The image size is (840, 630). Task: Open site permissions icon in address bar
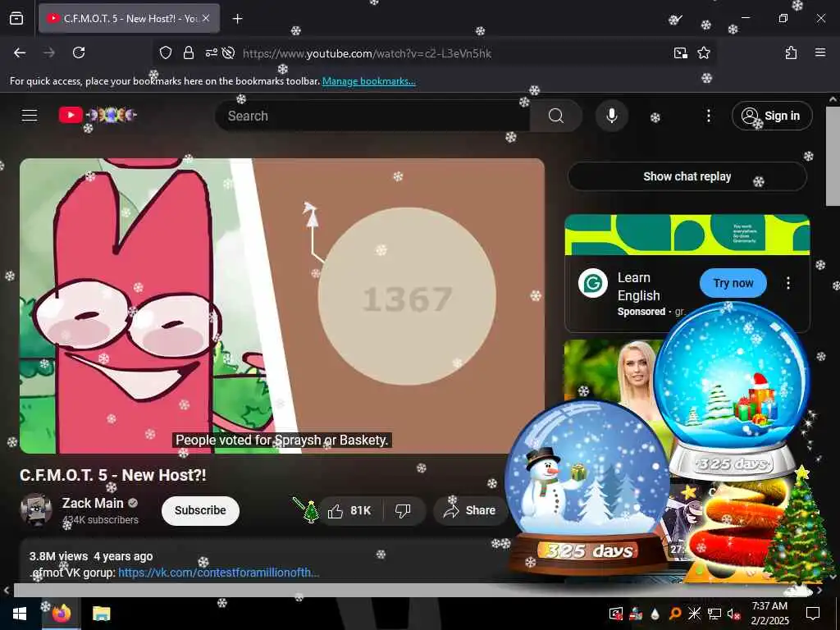click(x=211, y=52)
